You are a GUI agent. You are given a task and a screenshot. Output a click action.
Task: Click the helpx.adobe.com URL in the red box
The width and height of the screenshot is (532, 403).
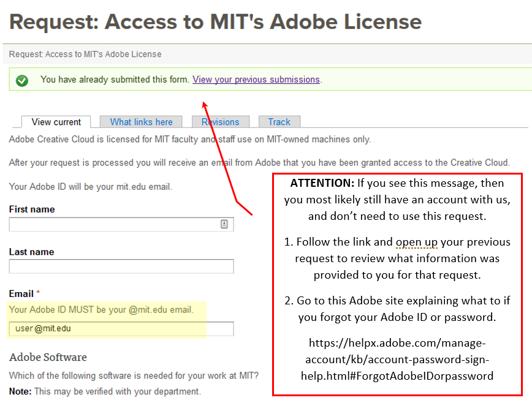pos(397,359)
